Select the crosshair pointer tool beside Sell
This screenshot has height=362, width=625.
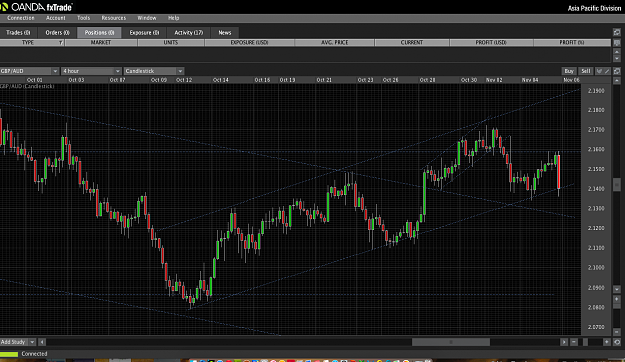pyautogui.click(x=599, y=71)
